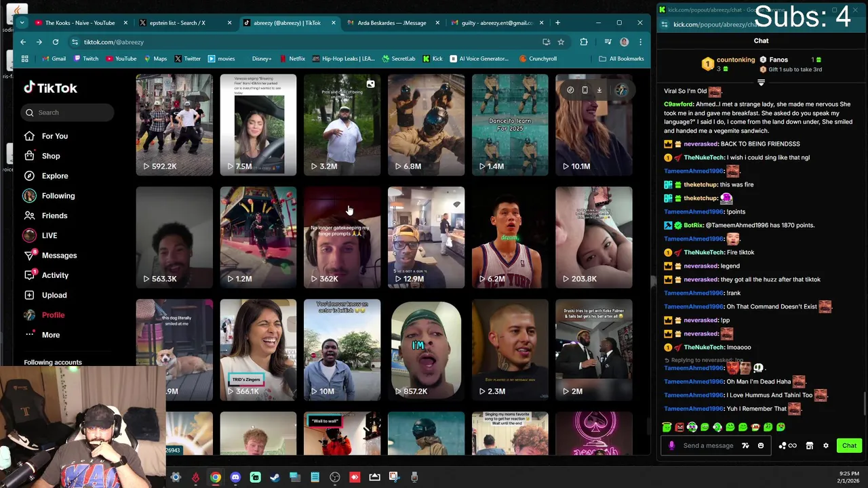Image resolution: width=868 pixels, height=488 pixels.
Task: Open Netflix bookmark
Action: click(x=292, y=59)
